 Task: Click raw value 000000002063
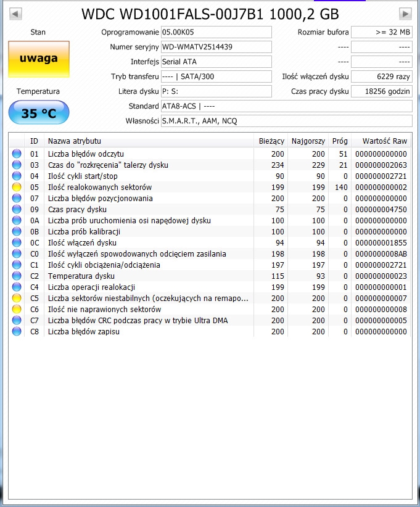pos(381,165)
